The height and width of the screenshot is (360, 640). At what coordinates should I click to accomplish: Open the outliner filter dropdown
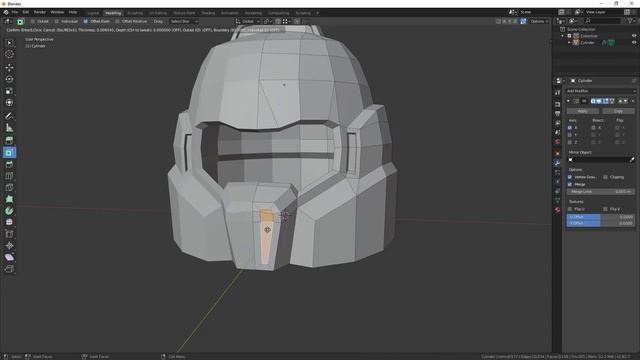point(631,21)
